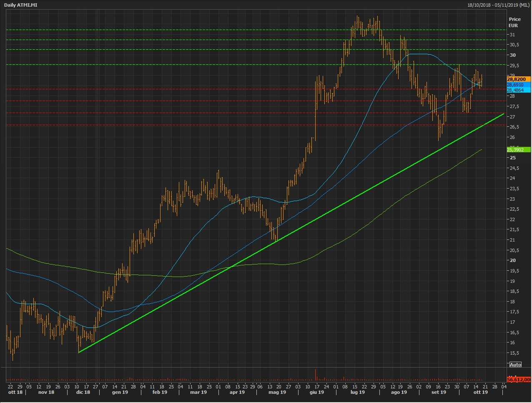Click the ago 19 month label
The height and width of the screenshot is (403, 532).
[399, 392]
